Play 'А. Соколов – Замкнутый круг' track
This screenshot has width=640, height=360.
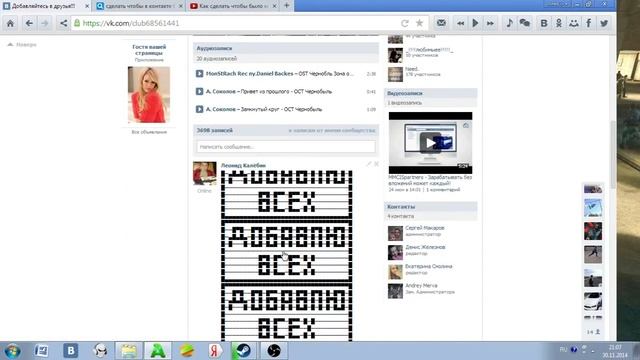tap(199, 109)
